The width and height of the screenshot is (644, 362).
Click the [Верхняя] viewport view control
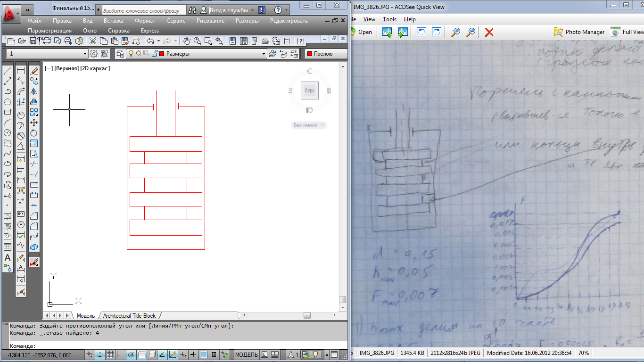click(x=66, y=68)
